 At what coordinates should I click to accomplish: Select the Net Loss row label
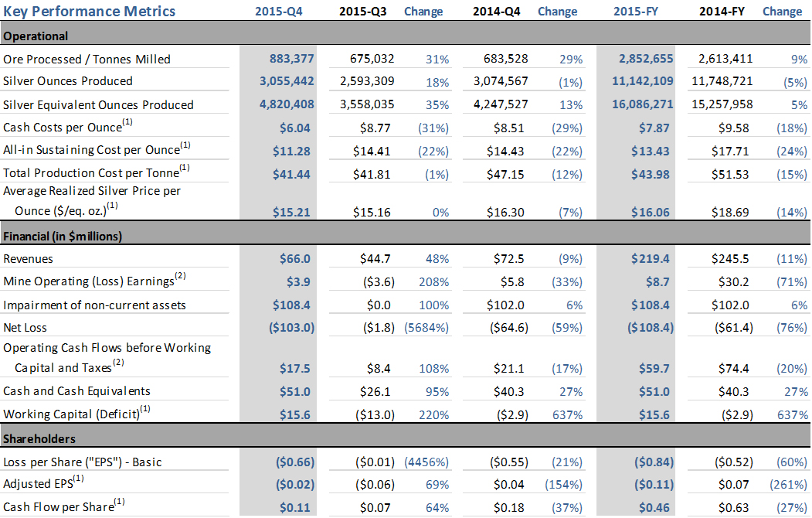(x=25, y=327)
